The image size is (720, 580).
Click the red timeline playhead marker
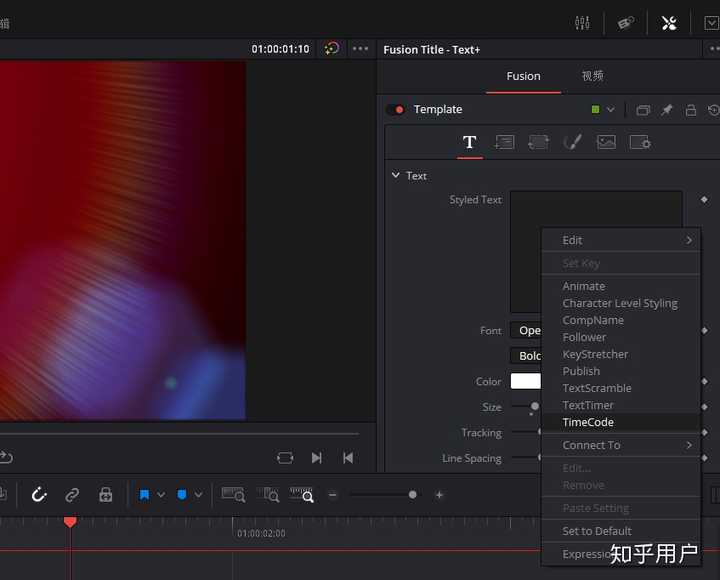tap(70, 522)
